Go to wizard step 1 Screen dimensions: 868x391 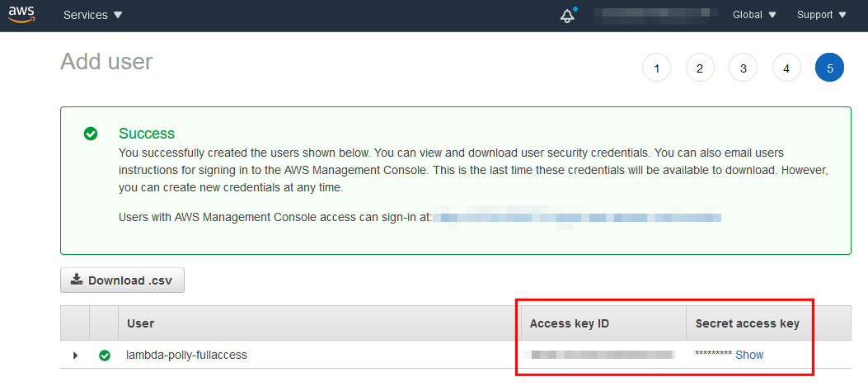click(x=656, y=68)
